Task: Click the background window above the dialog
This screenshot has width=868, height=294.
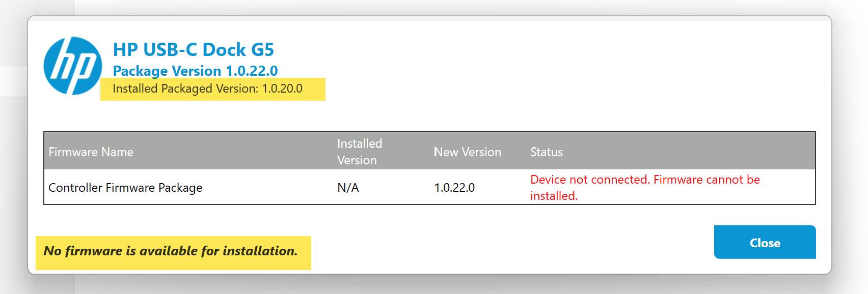Action: 433,7
